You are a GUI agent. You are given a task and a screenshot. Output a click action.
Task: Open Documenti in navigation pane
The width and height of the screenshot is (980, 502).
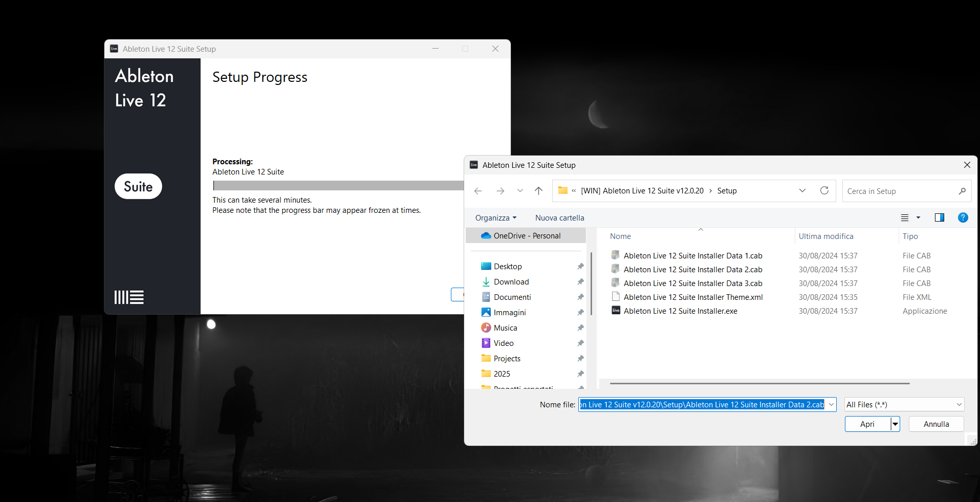(x=512, y=297)
